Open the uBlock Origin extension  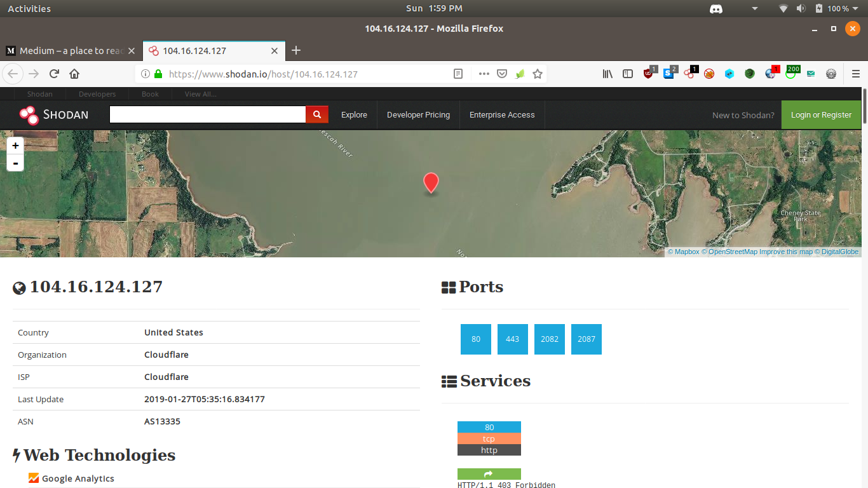[x=649, y=73]
